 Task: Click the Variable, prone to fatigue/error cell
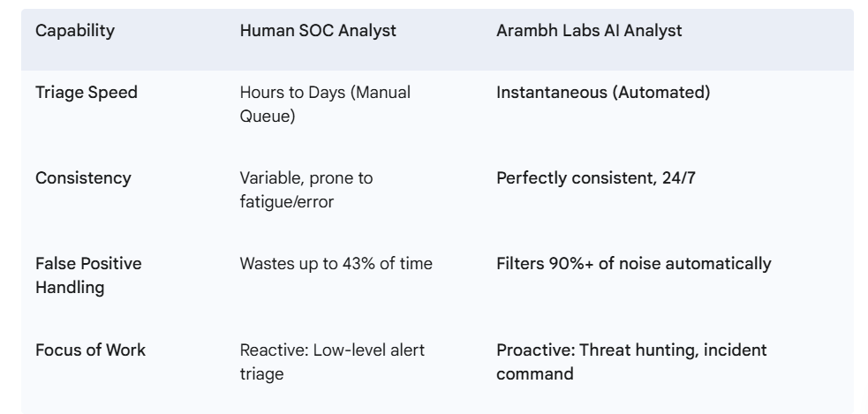pos(306,190)
